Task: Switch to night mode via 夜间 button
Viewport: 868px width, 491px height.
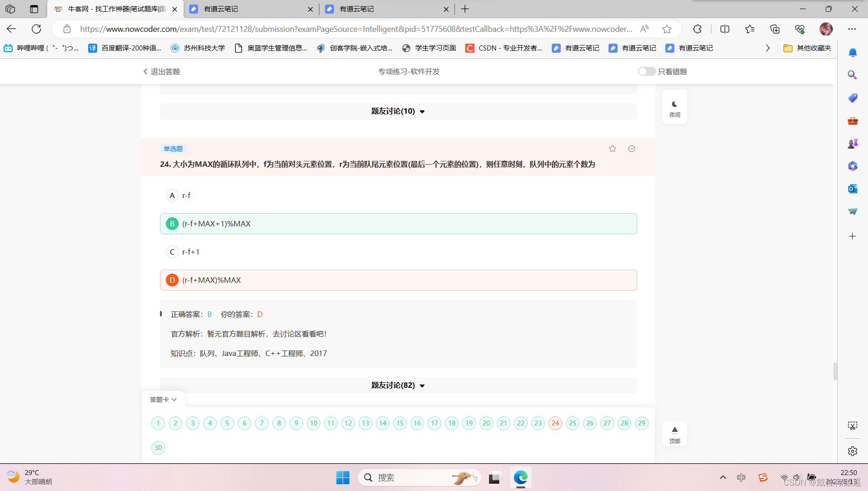Action: pyautogui.click(x=674, y=107)
